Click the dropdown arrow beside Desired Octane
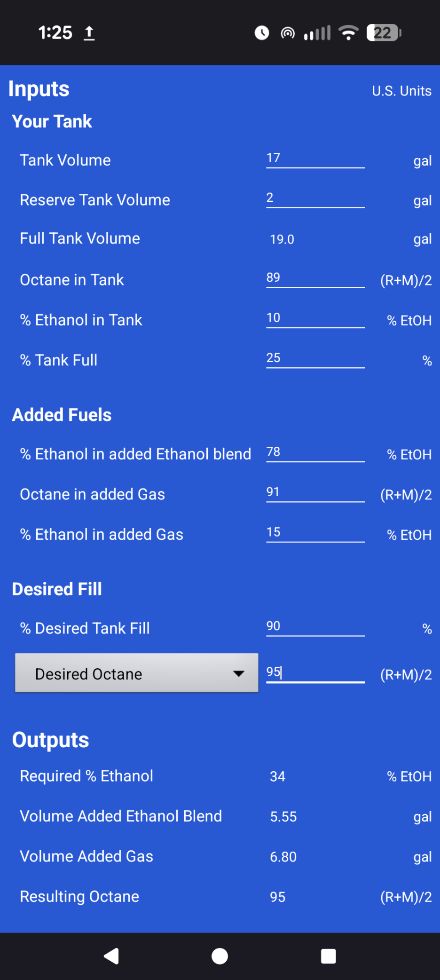440x980 pixels. tap(239, 673)
